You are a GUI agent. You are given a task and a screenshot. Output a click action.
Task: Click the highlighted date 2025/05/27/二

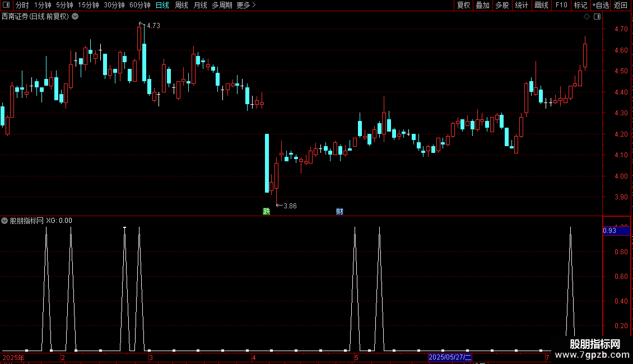pos(450,357)
